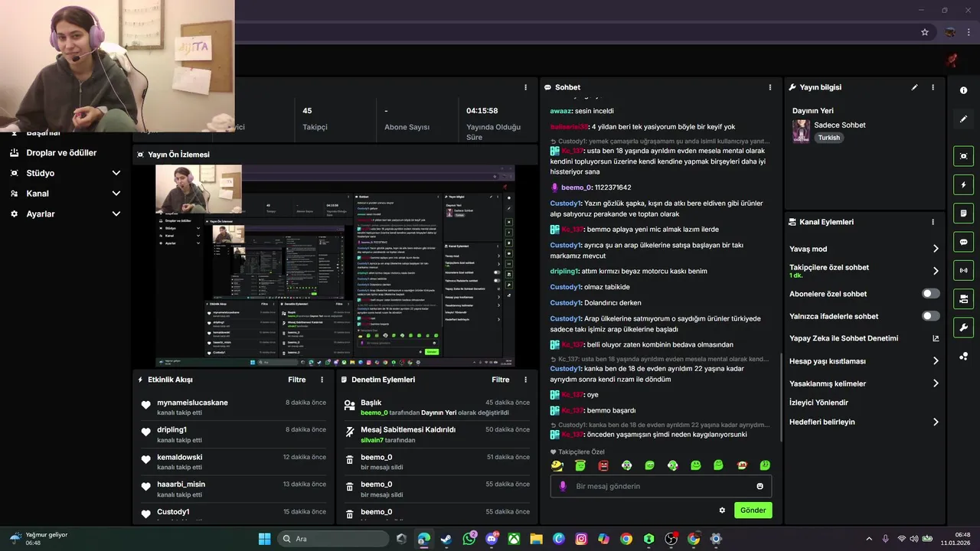Click the pencil icon in right sidebar
The height and width of the screenshot is (551, 980).
(963, 119)
